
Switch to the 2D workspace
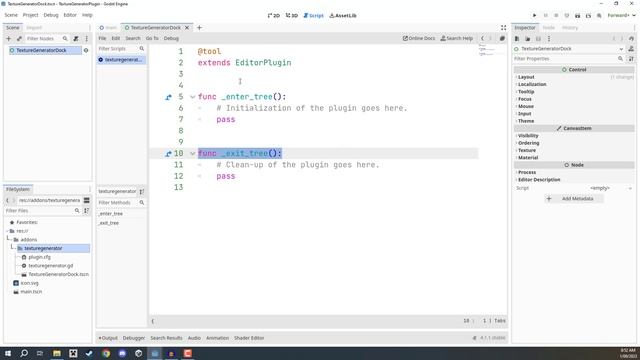273,16
